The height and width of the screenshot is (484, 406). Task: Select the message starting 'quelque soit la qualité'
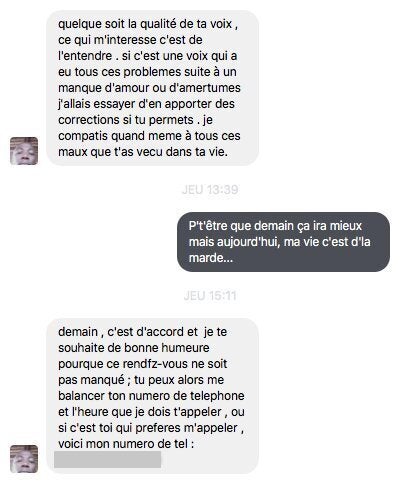click(153, 88)
